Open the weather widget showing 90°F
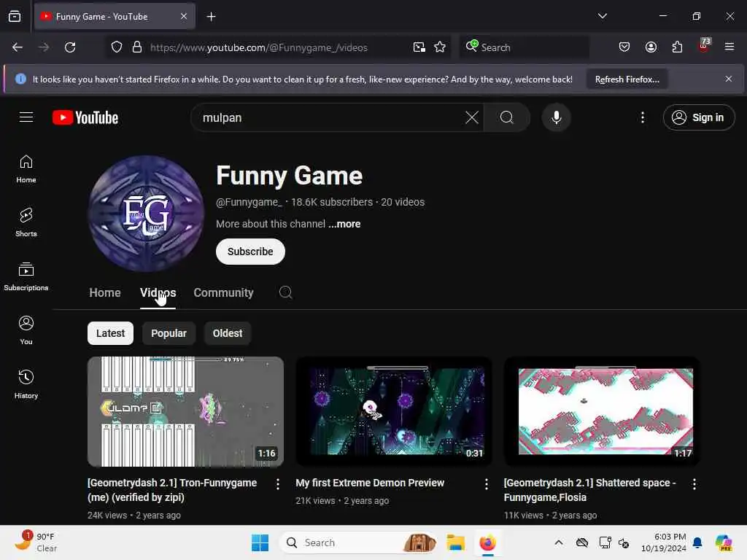The width and height of the screenshot is (747, 560). [x=36, y=542]
